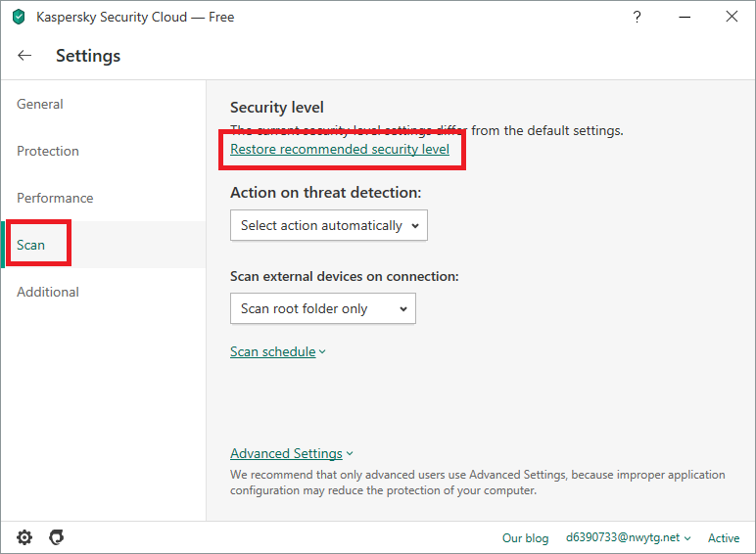Select the Scan settings section
The width and height of the screenshot is (756, 554).
coord(31,245)
